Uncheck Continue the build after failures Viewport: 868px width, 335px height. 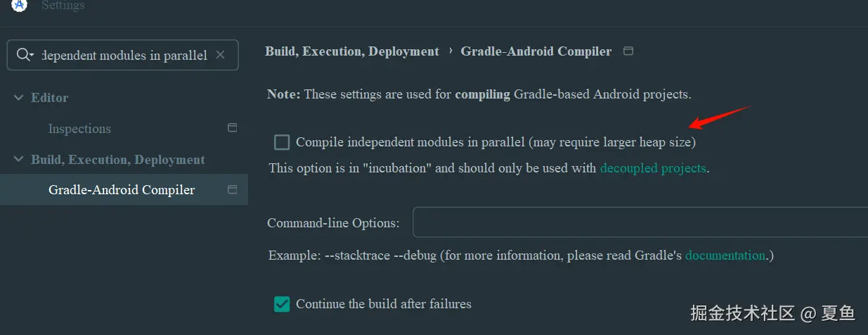[x=282, y=304]
